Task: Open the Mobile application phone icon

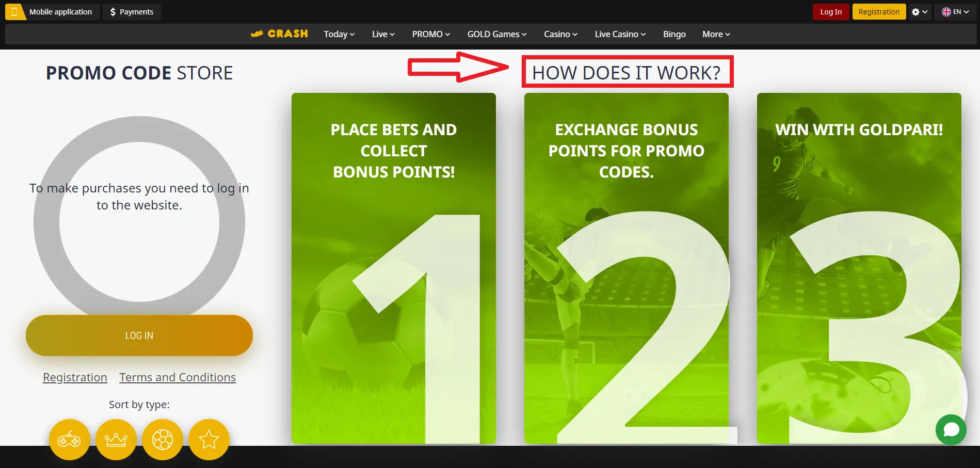Action: [x=15, y=12]
